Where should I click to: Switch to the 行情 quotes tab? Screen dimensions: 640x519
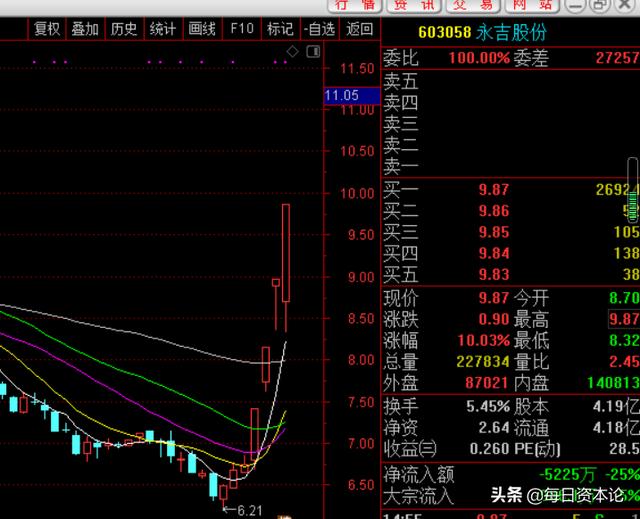pos(355,5)
